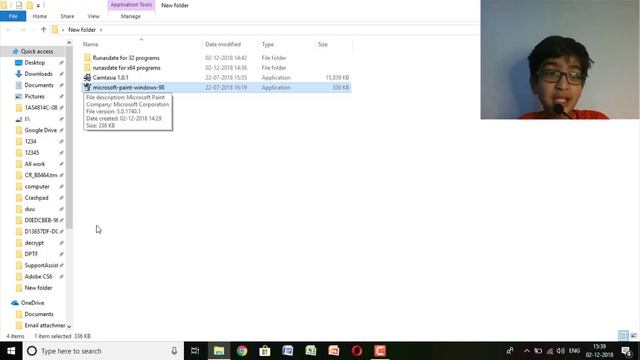Open New folder in the navigation pane
Screen dimensions: 640x360
tap(38, 288)
